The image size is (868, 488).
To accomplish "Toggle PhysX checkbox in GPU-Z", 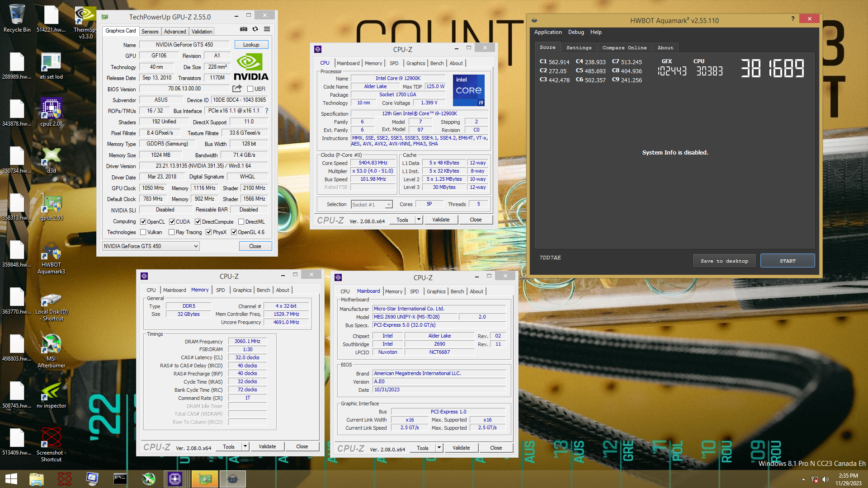I will coord(208,232).
